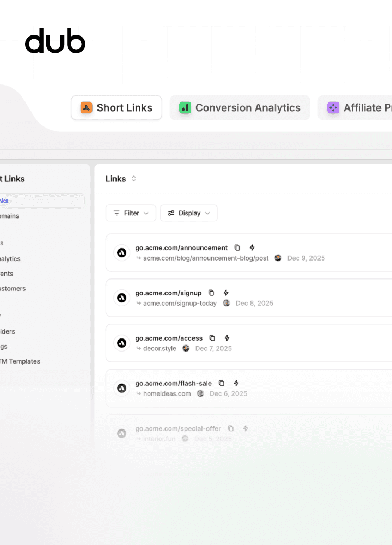Click the orange Short Links icon
This screenshot has height=545, width=392.
pos(86,108)
